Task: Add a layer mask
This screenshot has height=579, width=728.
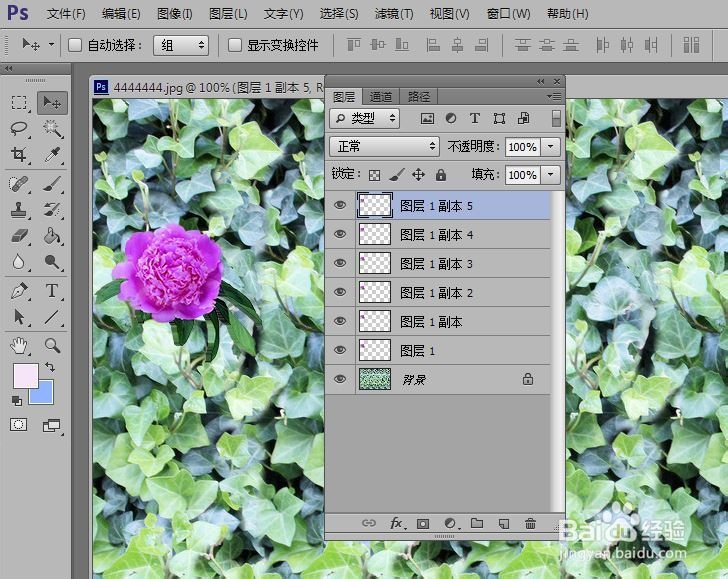Action: (x=422, y=524)
